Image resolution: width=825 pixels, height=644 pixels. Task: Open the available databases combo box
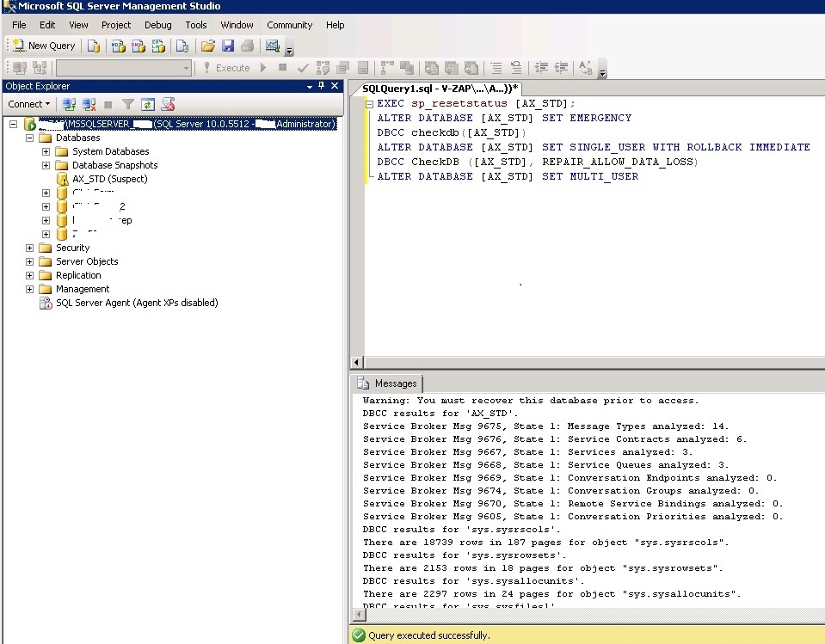pyautogui.click(x=124, y=68)
